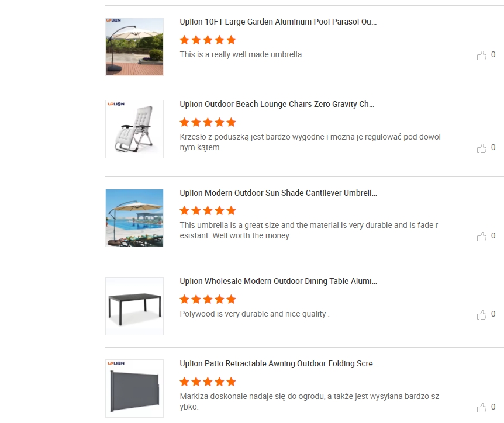Like the Cantilever Umbrella review
Screen dimensions: 504x423
coord(482,237)
